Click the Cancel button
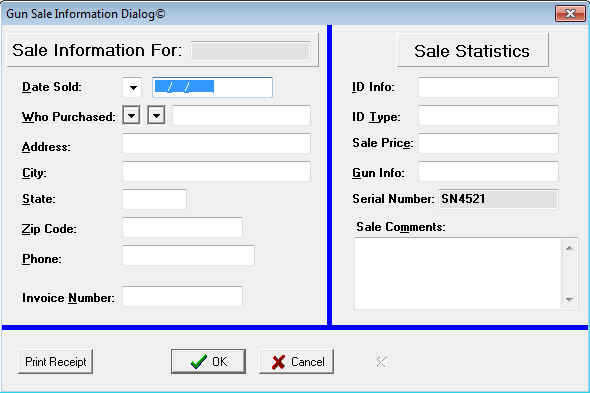 click(x=297, y=361)
